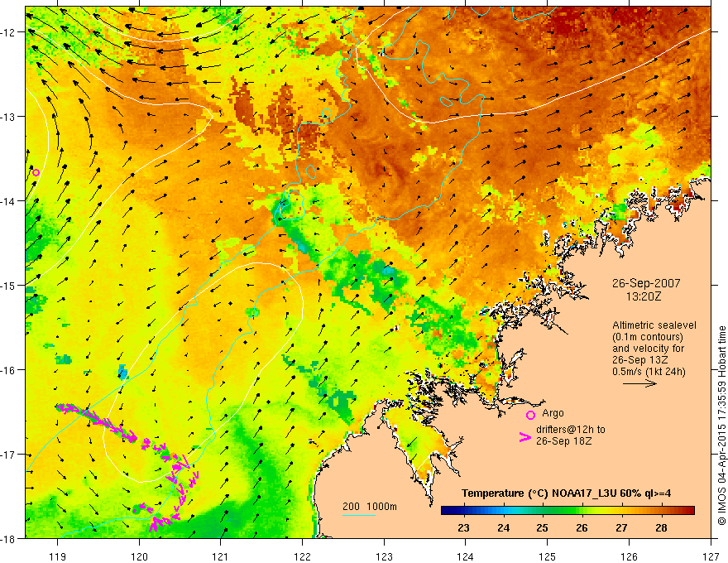Click the IMOS copyright timestamp text
This screenshot has width=728, height=563.
[x=721, y=426]
